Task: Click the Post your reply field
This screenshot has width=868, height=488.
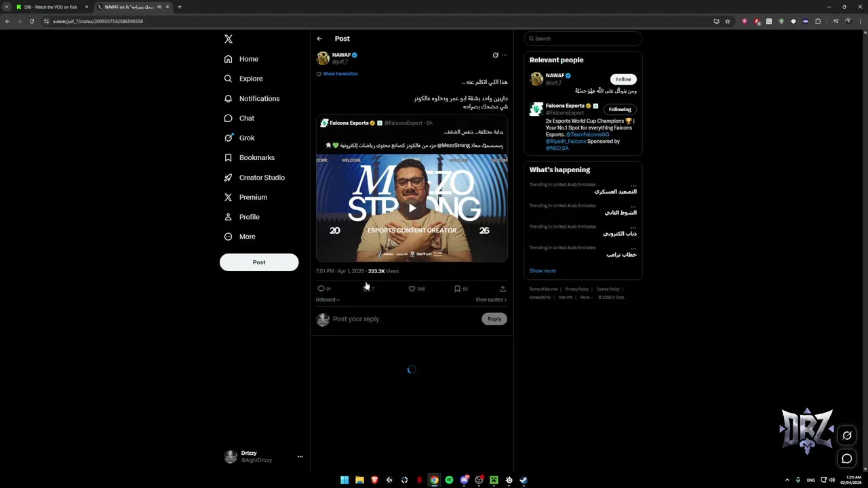Action: tap(405, 319)
